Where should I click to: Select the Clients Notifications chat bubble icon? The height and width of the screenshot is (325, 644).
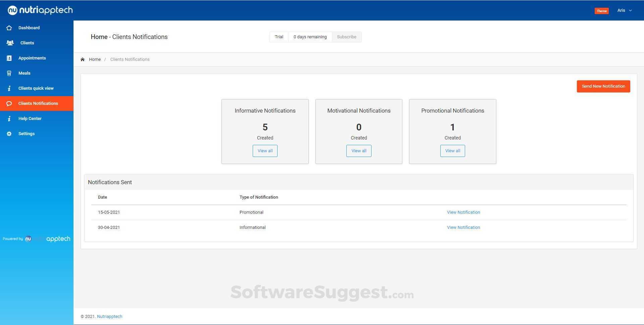point(9,103)
